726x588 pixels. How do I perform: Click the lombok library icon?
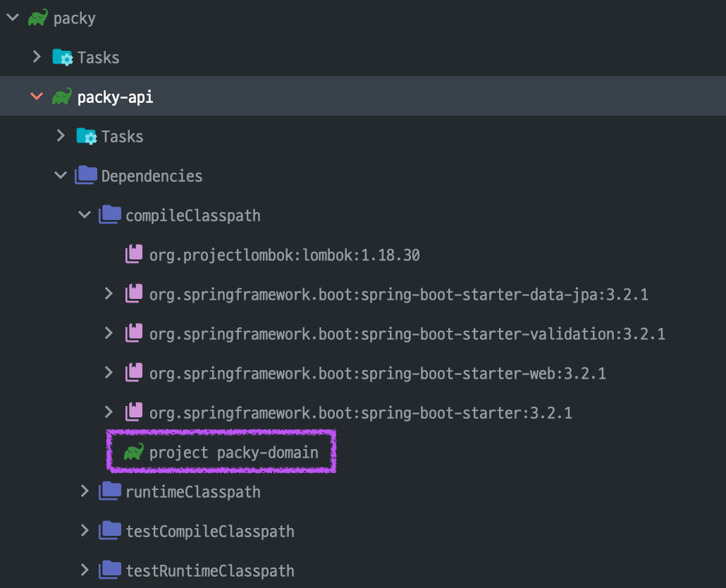point(134,255)
